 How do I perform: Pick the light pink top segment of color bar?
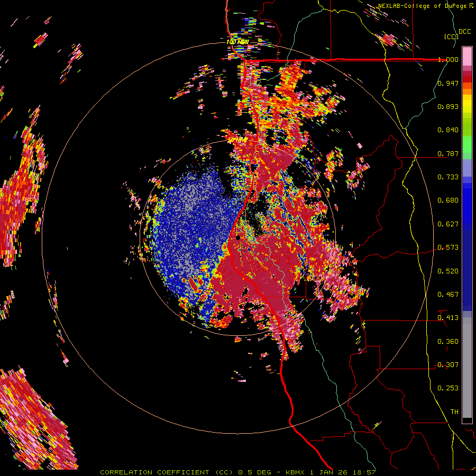pos(467,56)
